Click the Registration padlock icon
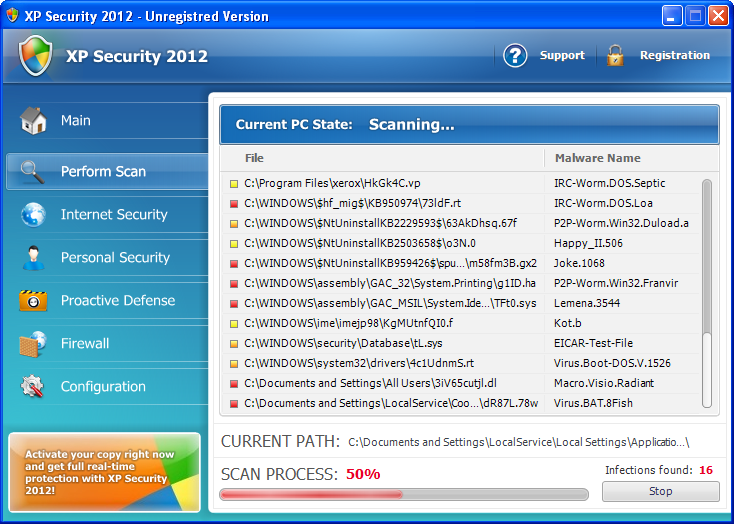The image size is (734, 524). (x=615, y=56)
